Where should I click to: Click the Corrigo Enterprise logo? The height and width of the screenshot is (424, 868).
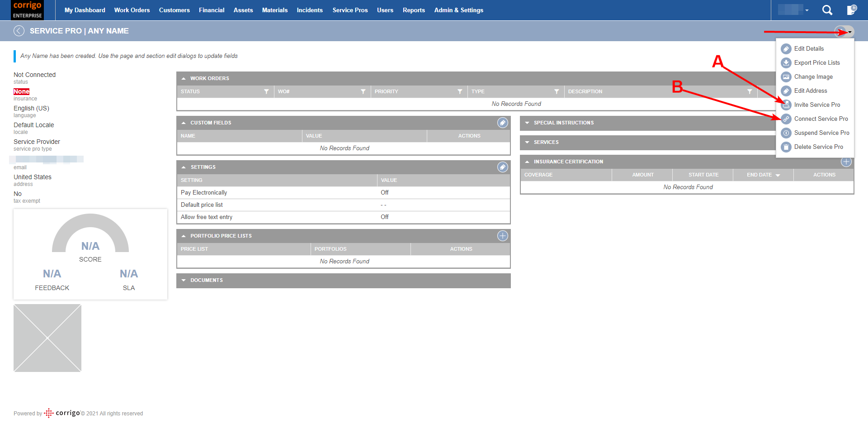(27, 10)
